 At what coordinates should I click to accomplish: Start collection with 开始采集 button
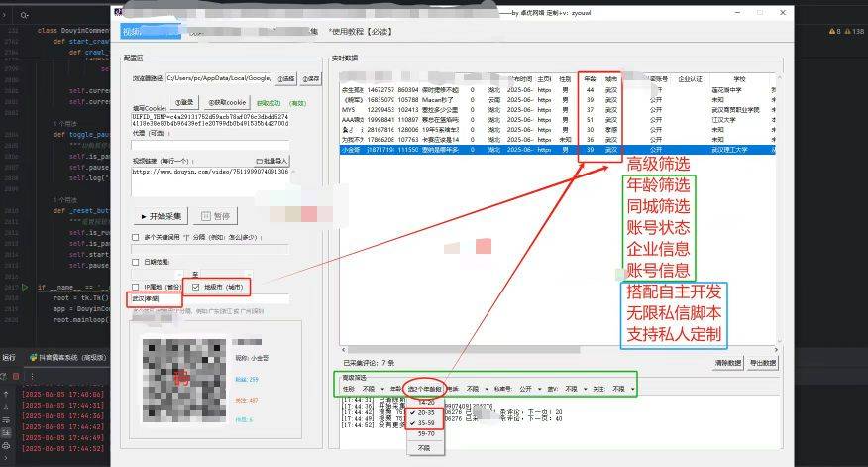[x=162, y=216]
